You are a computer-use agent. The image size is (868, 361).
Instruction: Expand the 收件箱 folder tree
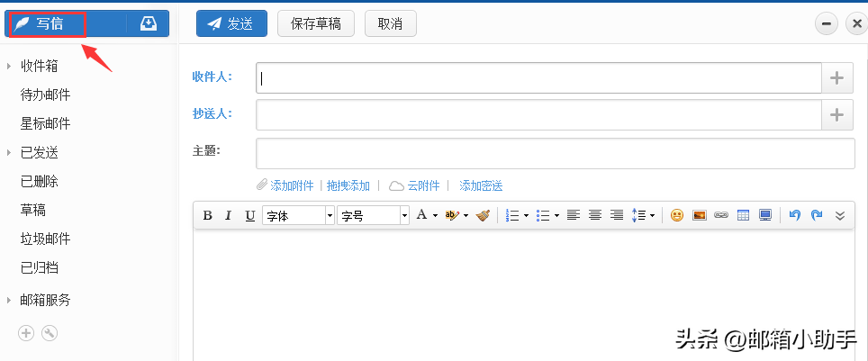9,66
